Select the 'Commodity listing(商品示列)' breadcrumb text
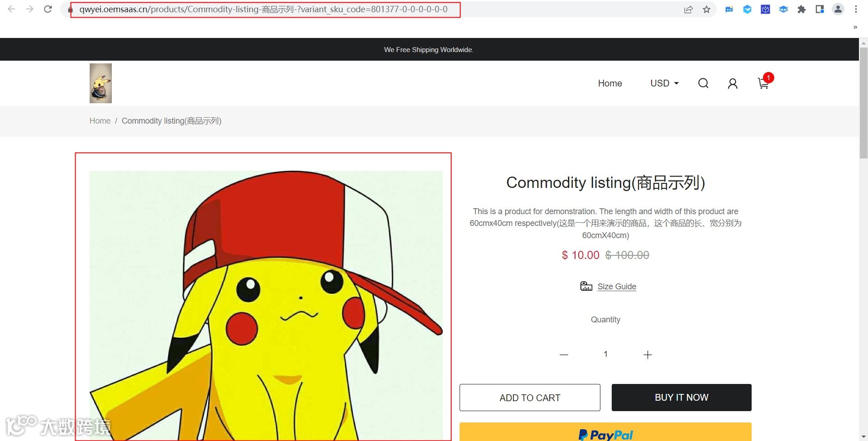This screenshot has height=441, width=868. pyautogui.click(x=172, y=121)
